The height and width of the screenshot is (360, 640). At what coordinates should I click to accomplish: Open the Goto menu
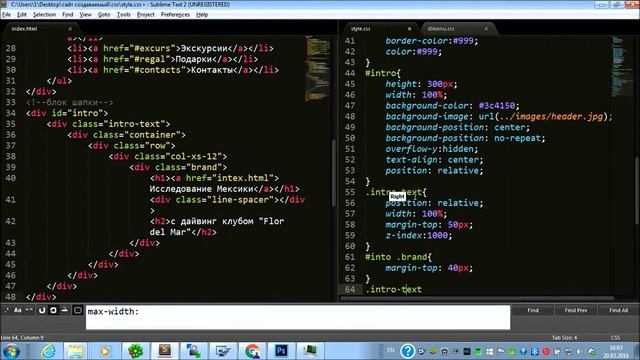pyautogui.click(x=104, y=15)
